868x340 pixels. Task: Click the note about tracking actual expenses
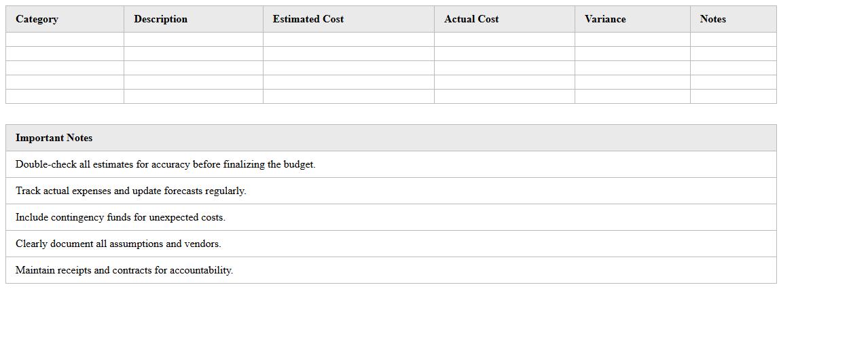click(x=130, y=191)
